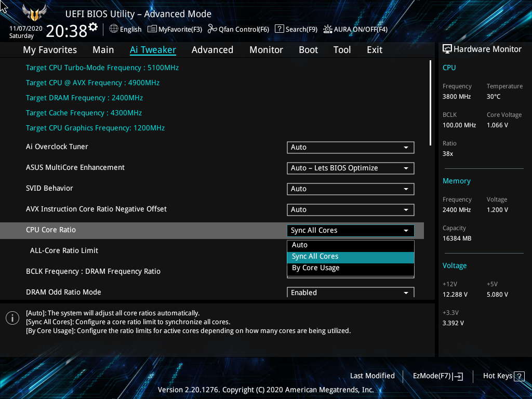Open the Advanced tab
Screen dimensions: 532x399
point(212,50)
